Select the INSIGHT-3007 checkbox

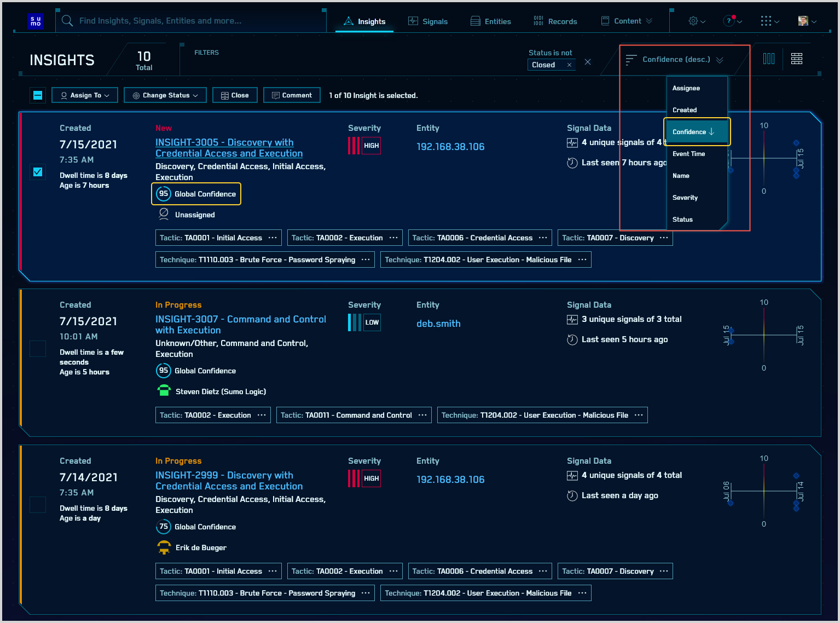[38, 349]
